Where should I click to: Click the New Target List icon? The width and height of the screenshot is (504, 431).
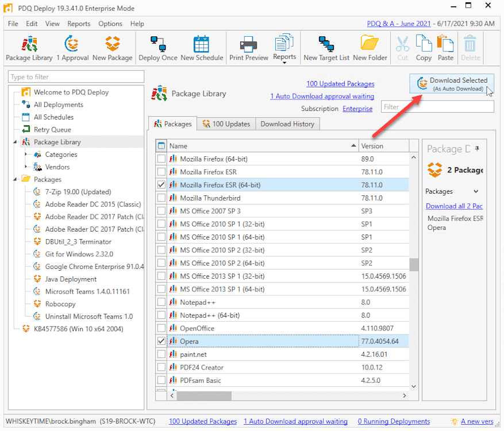pos(326,48)
